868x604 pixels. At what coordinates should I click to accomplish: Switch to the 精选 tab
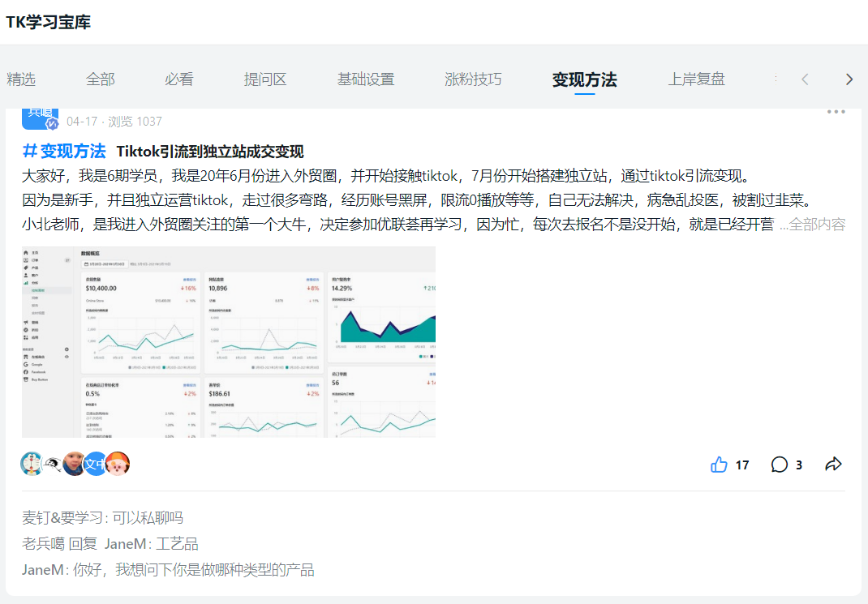[x=21, y=79]
